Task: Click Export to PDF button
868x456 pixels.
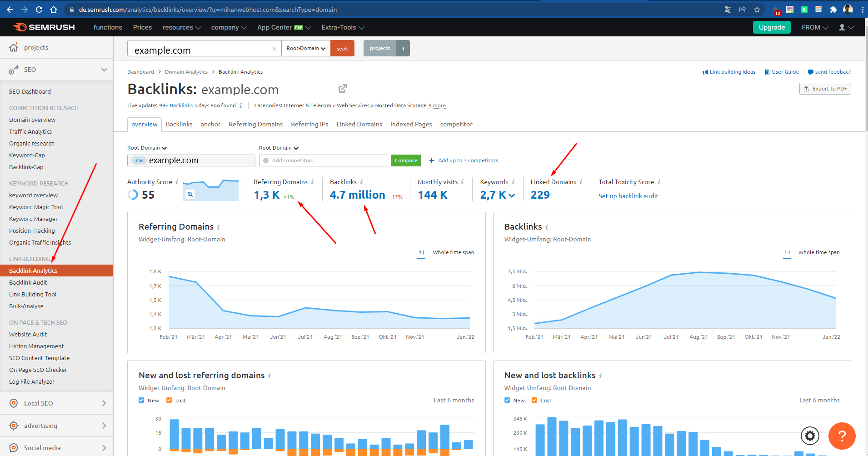Action: pyautogui.click(x=825, y=89)
